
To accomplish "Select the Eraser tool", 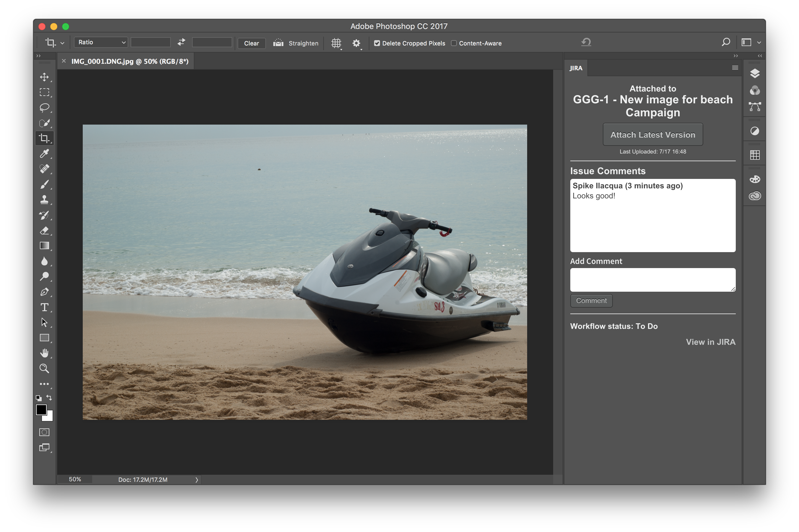I will click(44, 231).
